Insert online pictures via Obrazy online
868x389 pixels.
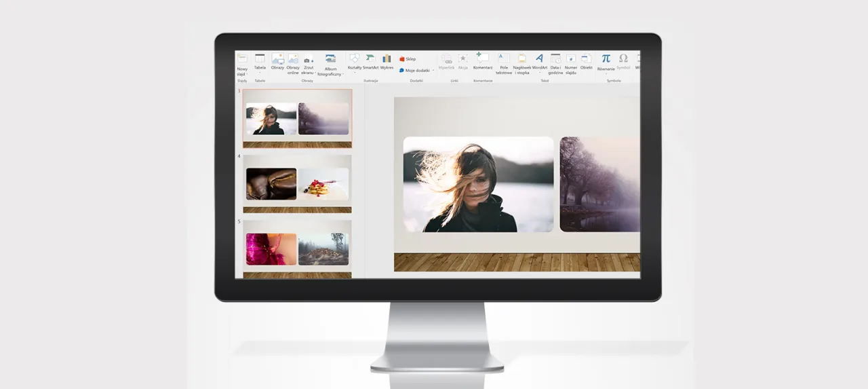293,61
